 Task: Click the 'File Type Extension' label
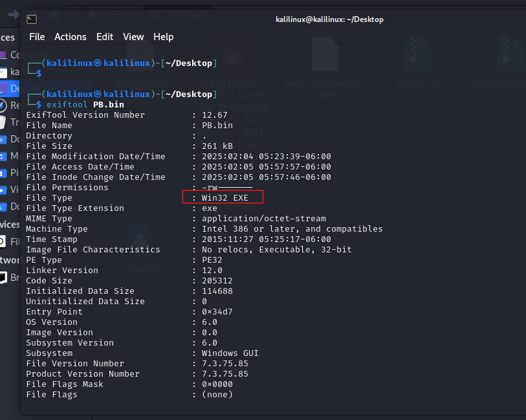click(x=75, y=208)
